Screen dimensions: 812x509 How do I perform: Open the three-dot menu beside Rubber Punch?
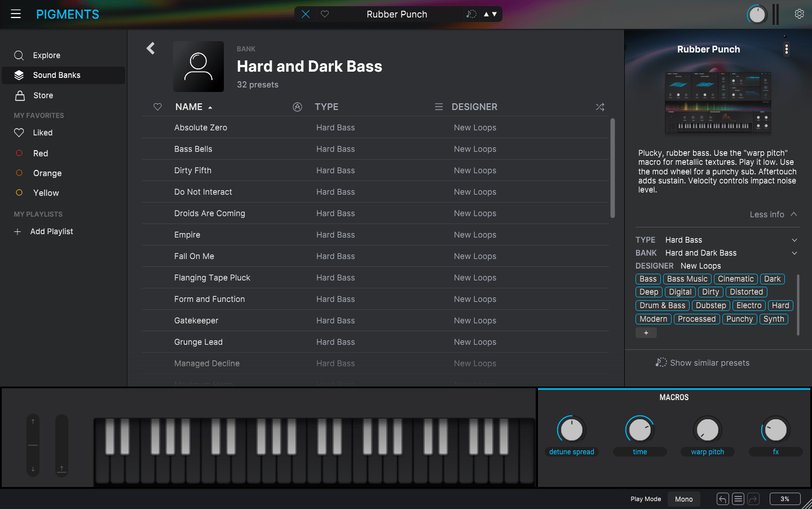click(786, 49)
